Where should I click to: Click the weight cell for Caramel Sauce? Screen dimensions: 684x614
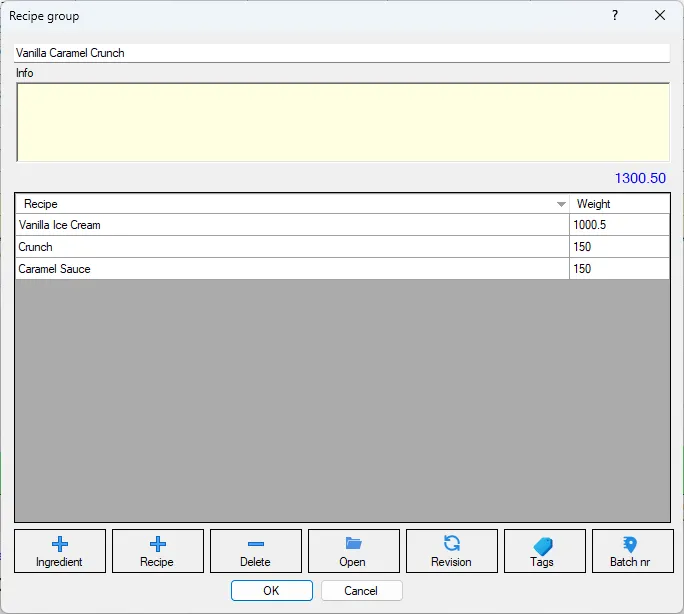(x=619, y=269)
